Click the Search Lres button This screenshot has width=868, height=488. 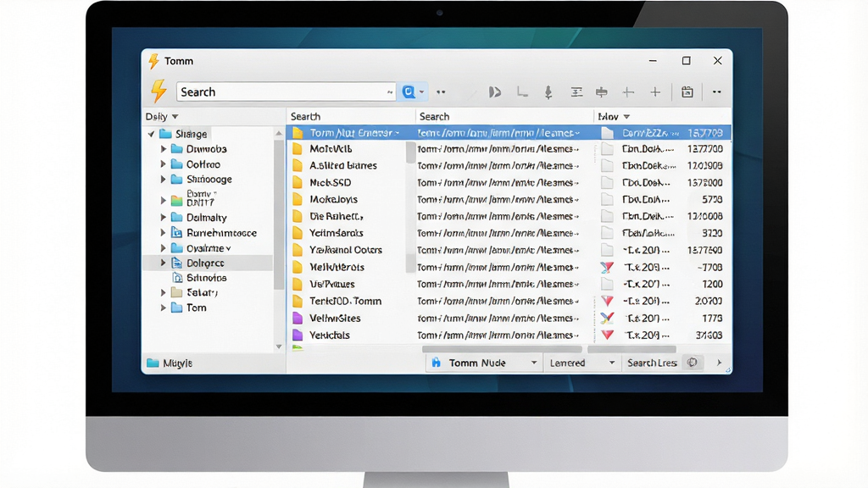pos(652,363)
